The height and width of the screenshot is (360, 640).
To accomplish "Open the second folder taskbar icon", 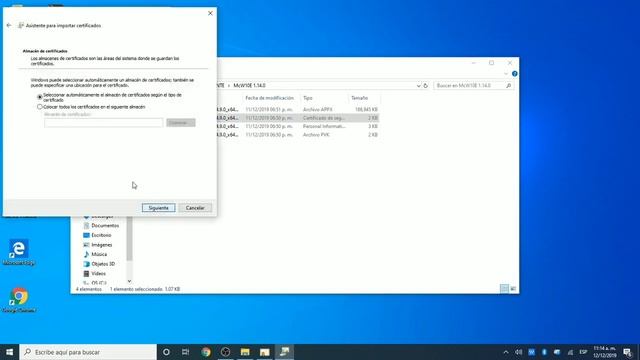I will (x=264, y=352).
